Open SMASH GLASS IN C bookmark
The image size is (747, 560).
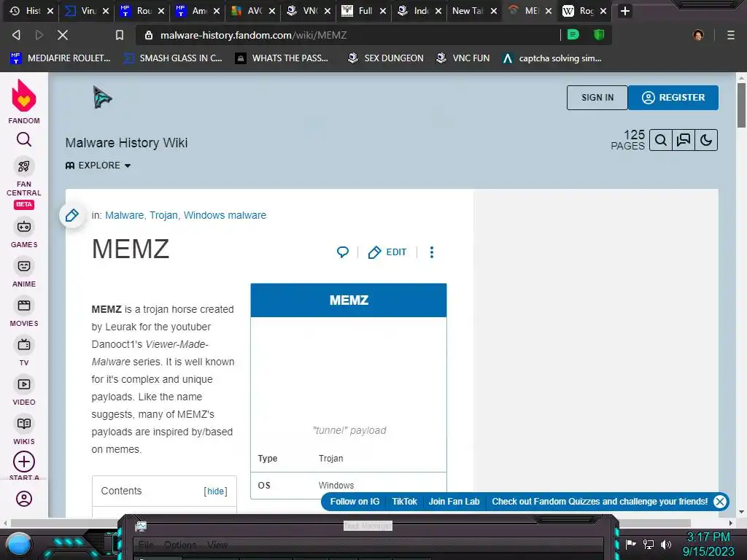point(173,58)
